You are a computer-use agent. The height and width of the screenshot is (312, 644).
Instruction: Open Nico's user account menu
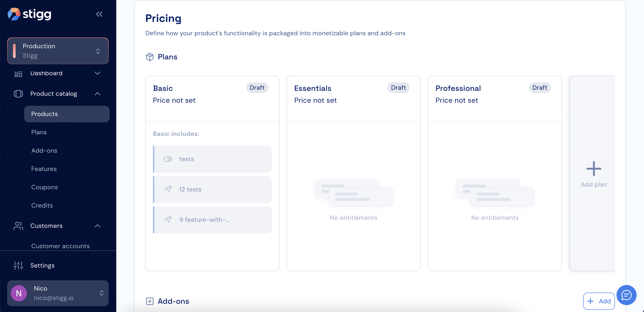pos(58,293)
